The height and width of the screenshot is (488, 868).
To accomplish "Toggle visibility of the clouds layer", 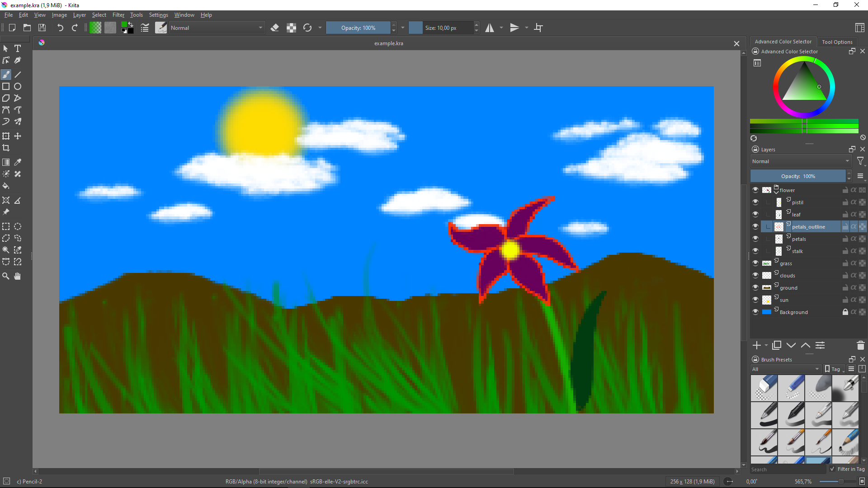I will click(x=755, y=275).
